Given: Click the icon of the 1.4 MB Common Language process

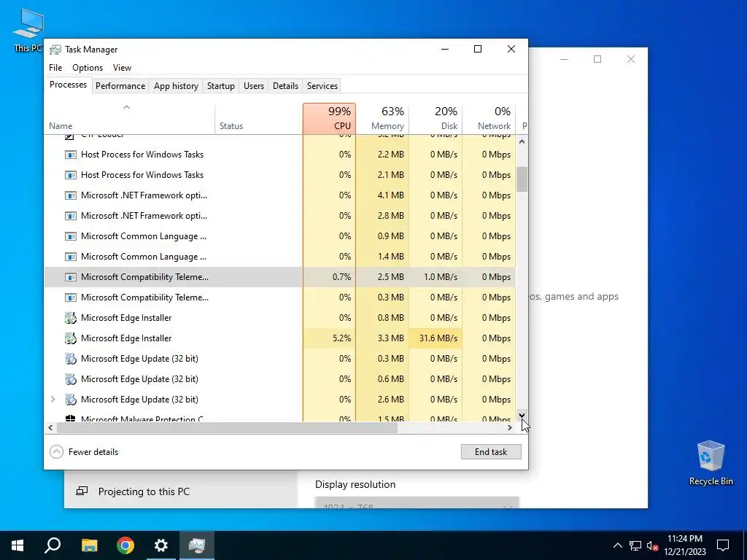Looking at the screenshot, I should pyautogui.click(x=71, y=257).
